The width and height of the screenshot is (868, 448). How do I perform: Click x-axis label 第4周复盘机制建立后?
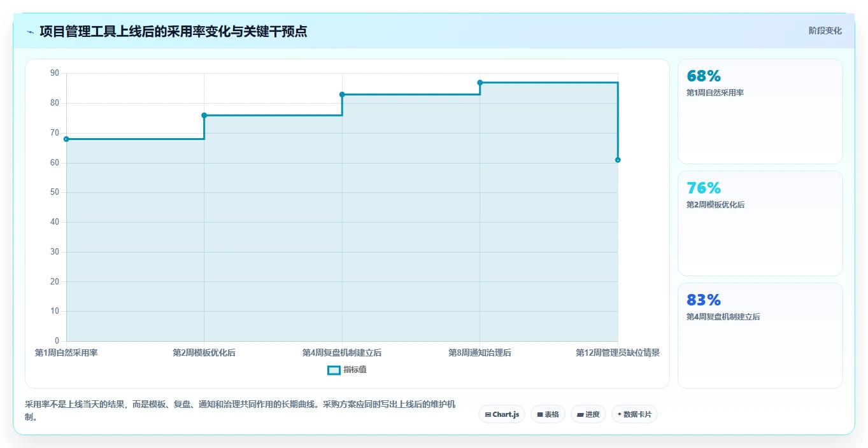(x=342, y=353)
